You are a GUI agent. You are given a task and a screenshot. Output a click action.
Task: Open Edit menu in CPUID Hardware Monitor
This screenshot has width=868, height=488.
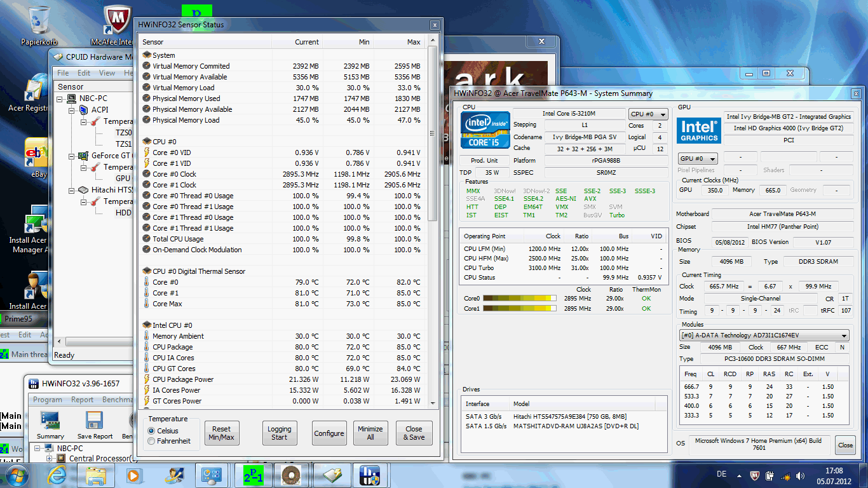click(84, 73)
